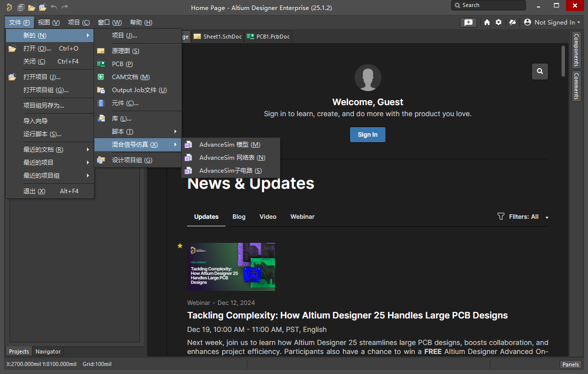Click in the Search field in title bar
This screenshot has height=374, width=588.
pos(488,6)
